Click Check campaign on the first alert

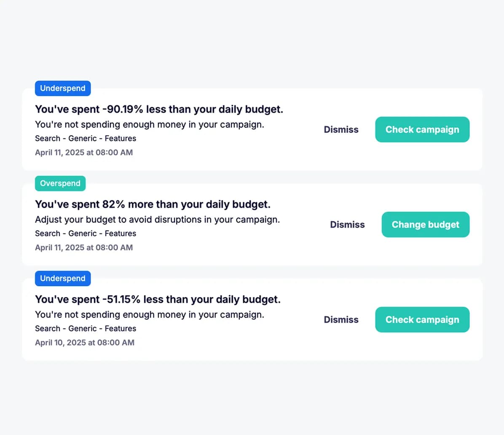pyautogui.click(x=422, y=129)
